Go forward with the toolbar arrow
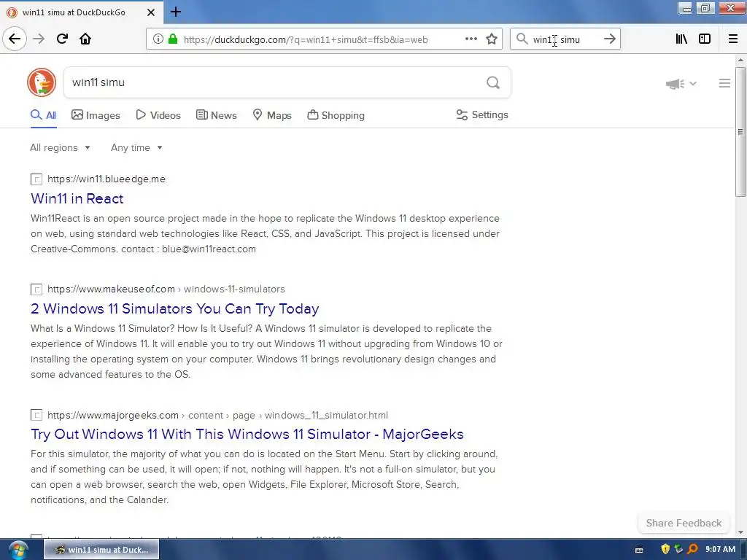Image resolution: width=747 pixels, height=560 pixels. click(39, 39)
